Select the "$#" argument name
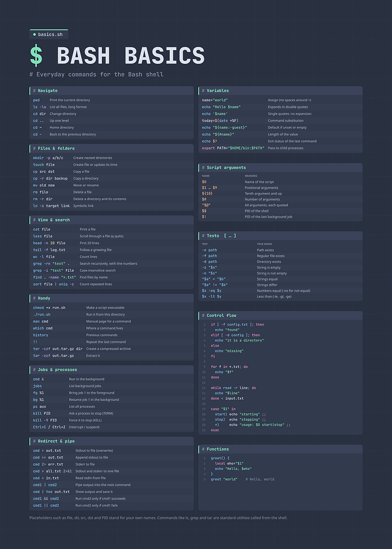The image size is (392, 549). tap(204, 199)
